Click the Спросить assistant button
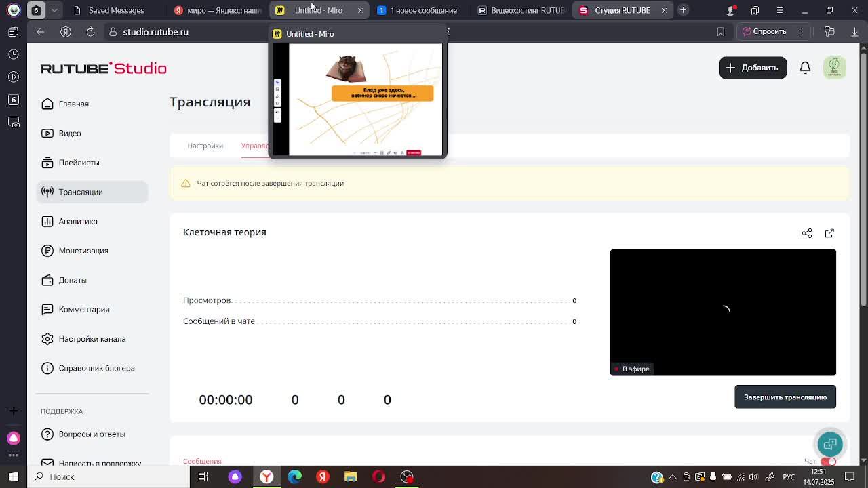Screen dimensions: 868x488 [764, 32]
